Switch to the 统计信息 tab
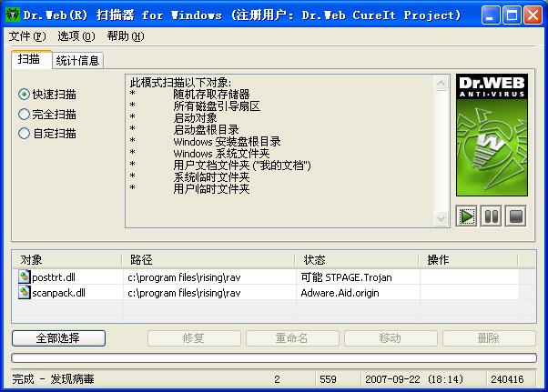This screenshot has height=392, width=548. tap(77, 61)
